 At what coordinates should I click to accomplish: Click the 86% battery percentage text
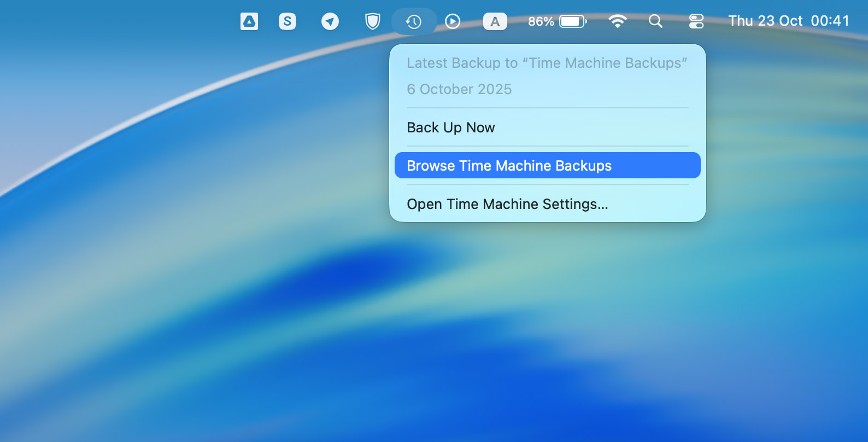point(541,21)
